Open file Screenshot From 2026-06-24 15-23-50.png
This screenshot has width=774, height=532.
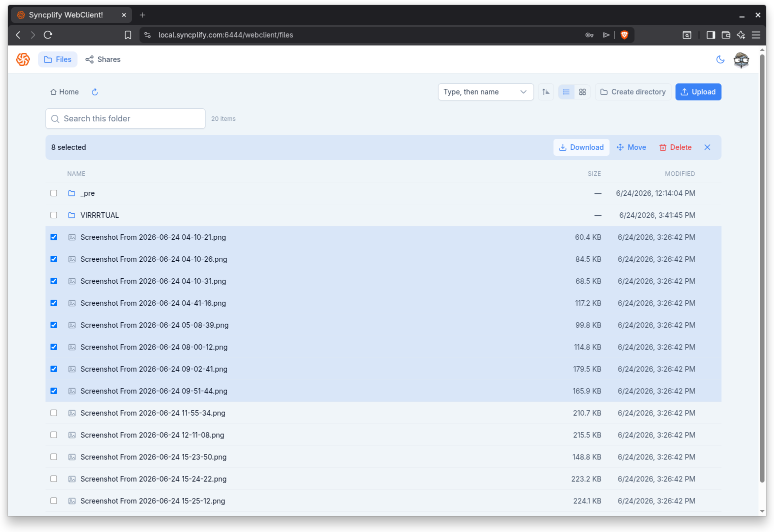click(x=153, y=457)
